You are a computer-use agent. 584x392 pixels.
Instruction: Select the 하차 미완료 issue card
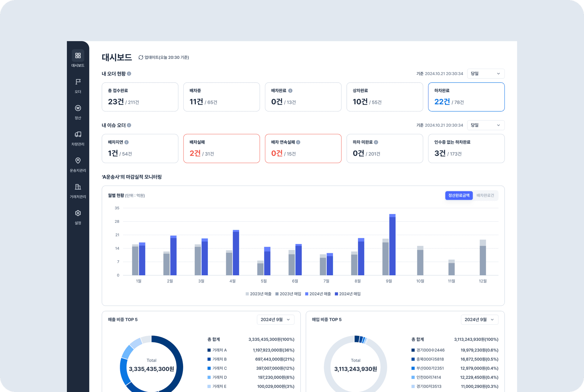(x=385, y=149)
